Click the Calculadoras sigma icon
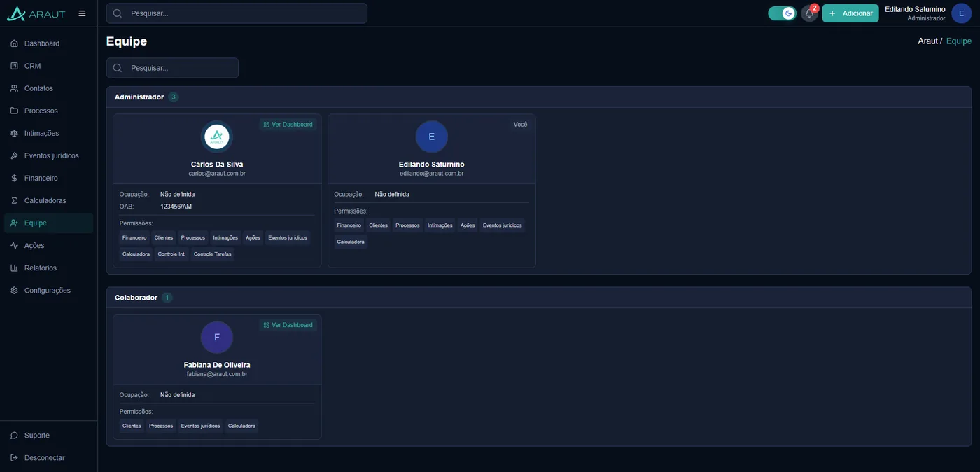The width and height of the screenshot is (980, 472). click(14, 200)
